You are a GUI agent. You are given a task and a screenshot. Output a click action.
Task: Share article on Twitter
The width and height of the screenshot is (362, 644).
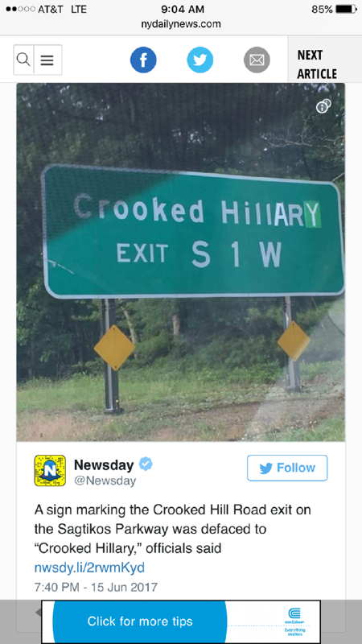click(x=200, y=60)
